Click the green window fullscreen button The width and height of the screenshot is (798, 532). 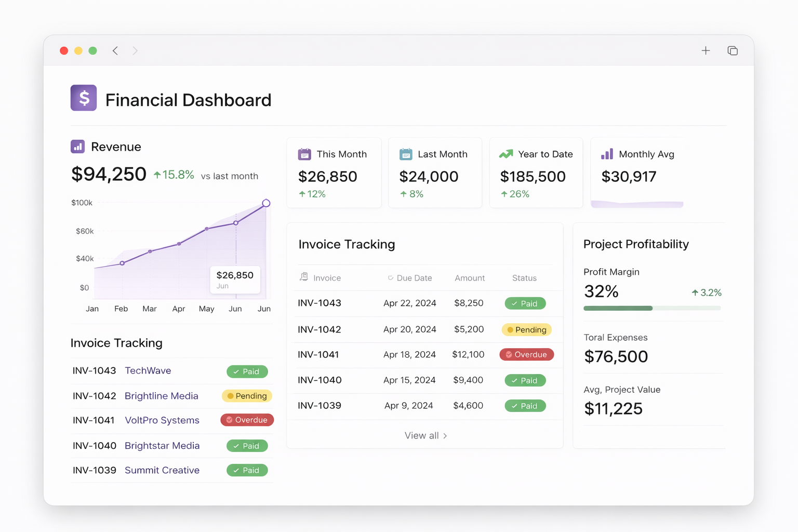point(92,50)
